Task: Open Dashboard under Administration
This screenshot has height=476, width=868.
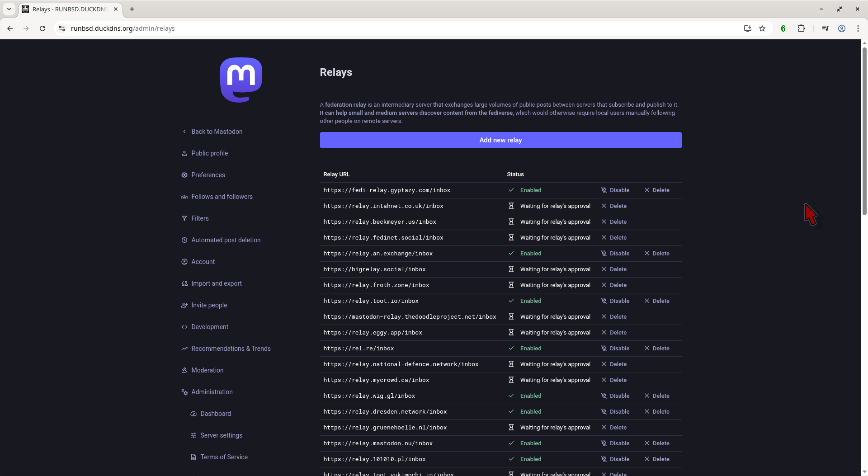Action: pos(211,414)
